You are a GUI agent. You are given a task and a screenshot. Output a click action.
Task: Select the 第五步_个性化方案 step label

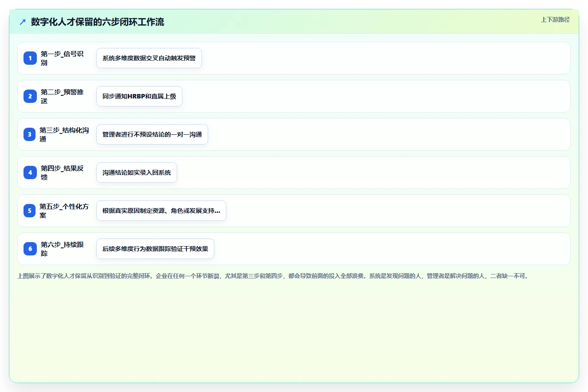tap(64, 211)
